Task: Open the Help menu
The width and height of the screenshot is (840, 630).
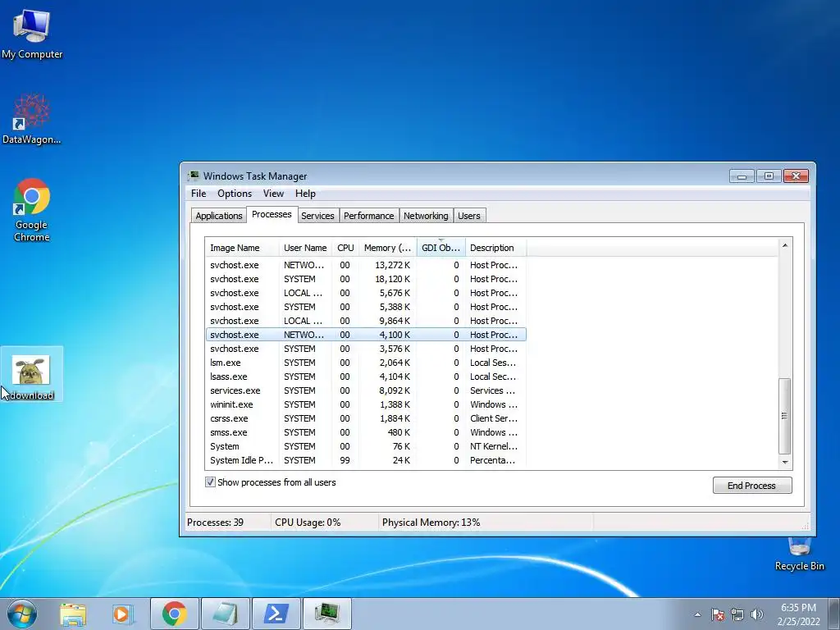Action: 305,194
